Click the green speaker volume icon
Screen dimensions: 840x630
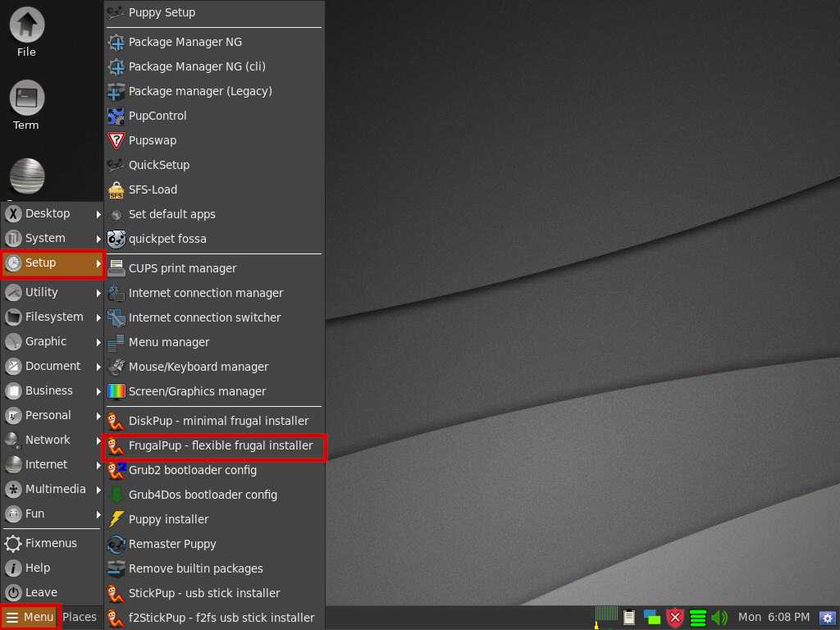(x=719, y=618)
